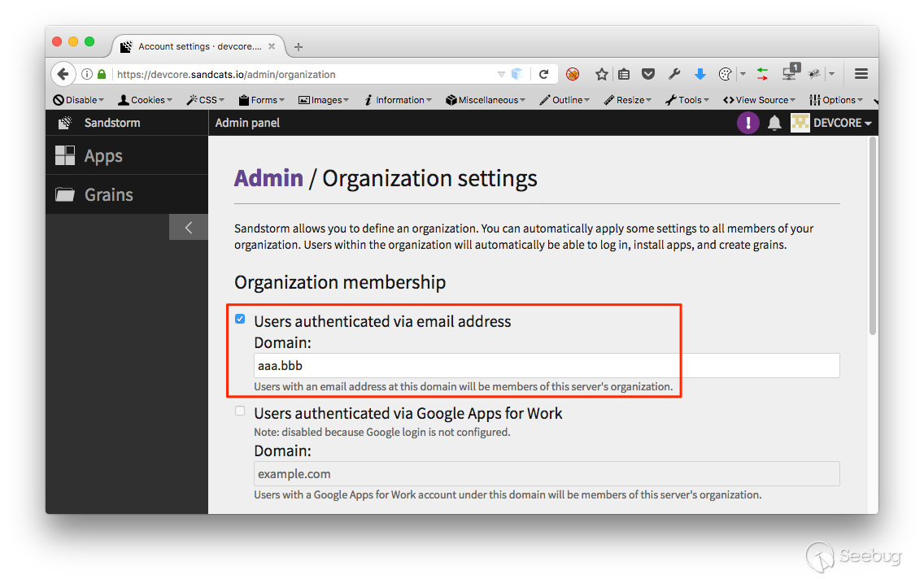Select the Account settings browser tab
Image resolution: width=924 pixels, height=579 pixels.
tap(198, 46)
